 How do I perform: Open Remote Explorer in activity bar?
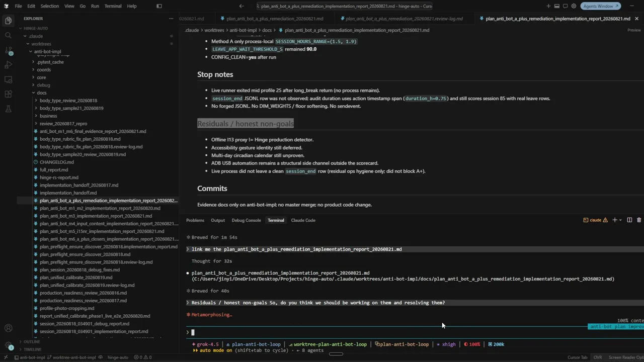(x=8, y=79)
